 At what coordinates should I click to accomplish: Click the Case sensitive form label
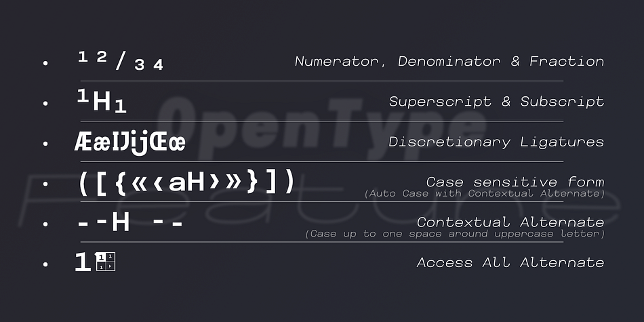tap(515, 182)
